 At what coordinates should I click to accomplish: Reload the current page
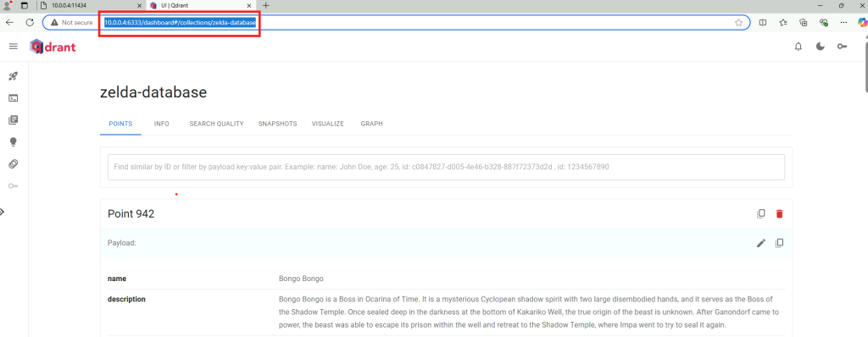pyautogui.click(x=31, y=22)
